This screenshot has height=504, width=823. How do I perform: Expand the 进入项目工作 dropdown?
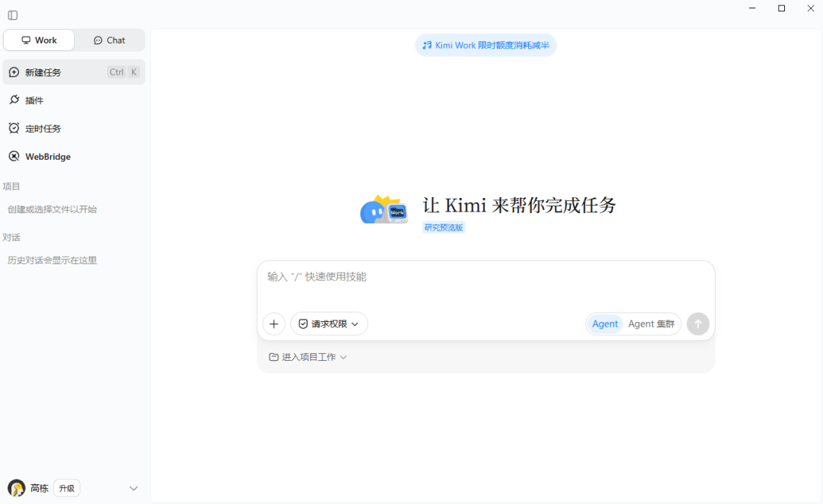(308, 357)
